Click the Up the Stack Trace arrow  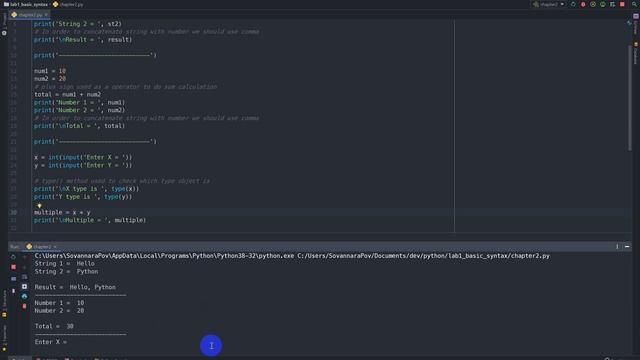24,257
